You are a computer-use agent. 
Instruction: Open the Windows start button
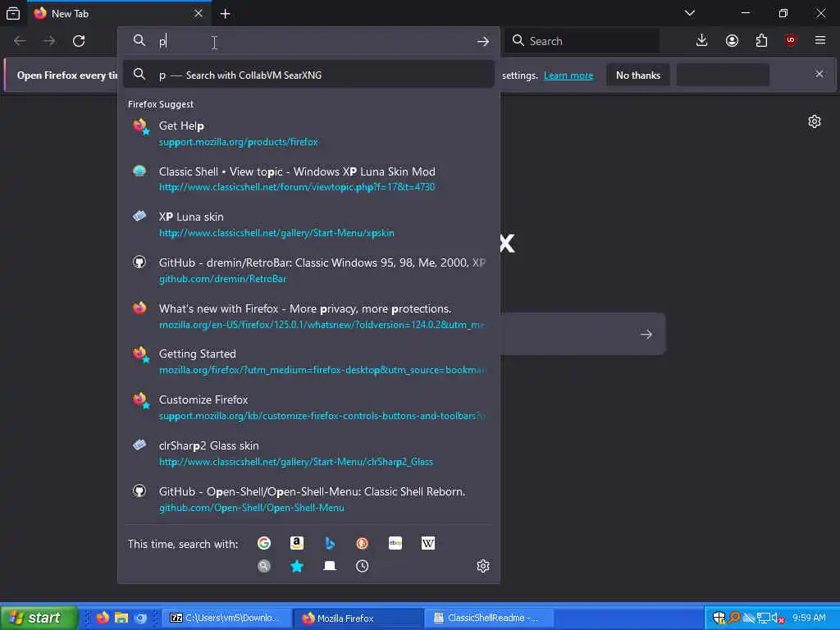[39, 618]
